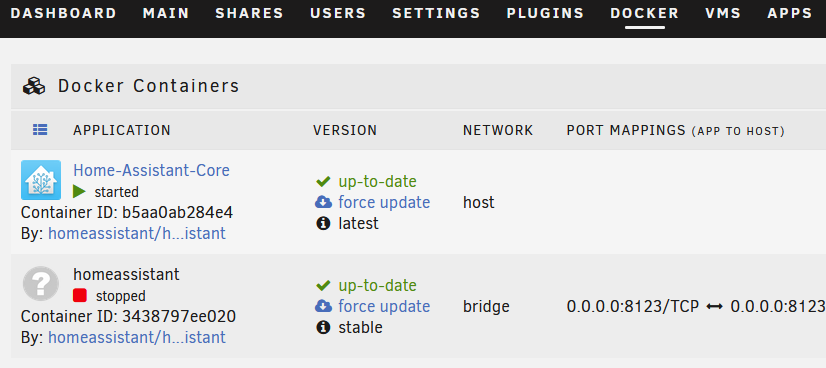Click the cloud icon for Home-Assistant-Core force update

323,202
